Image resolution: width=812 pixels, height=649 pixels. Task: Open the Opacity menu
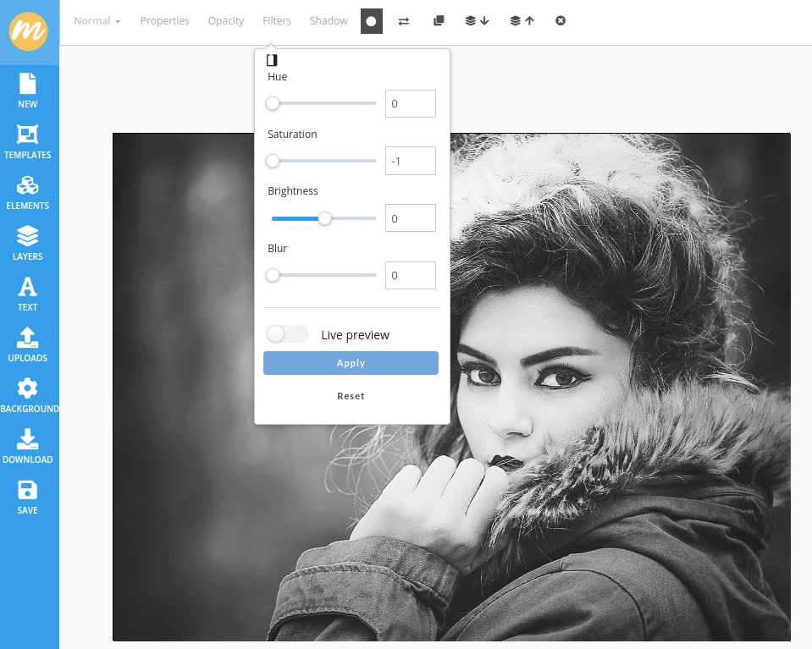pyautogui.click(x=226, y=21)
